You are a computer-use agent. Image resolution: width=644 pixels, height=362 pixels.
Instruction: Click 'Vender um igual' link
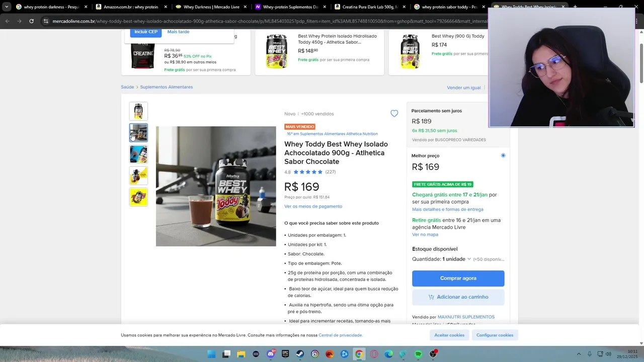tap(464, 87)
